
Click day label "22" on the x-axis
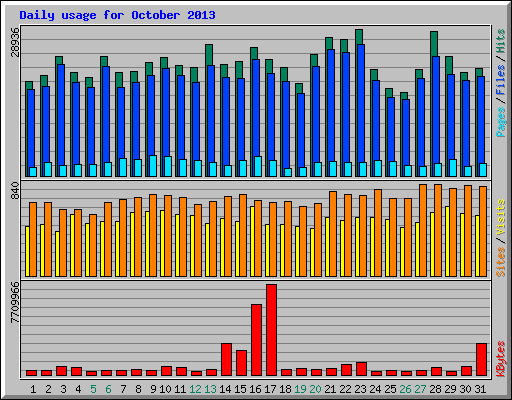(345, 389)
